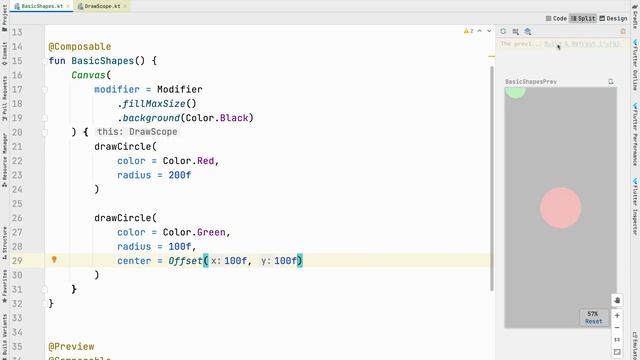
Task: Open the Resource Manager tool window
Action: tap(4, 160)
